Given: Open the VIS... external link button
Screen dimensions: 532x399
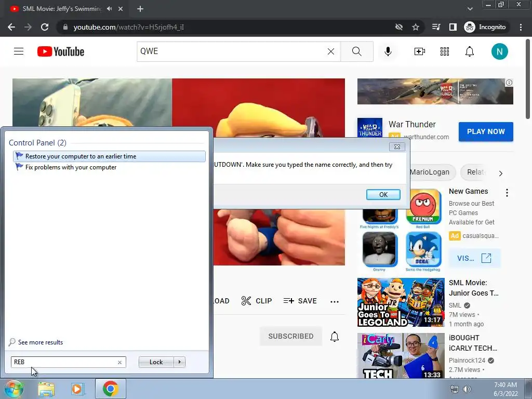Looking at the screenshot, I should click(474, 258).
